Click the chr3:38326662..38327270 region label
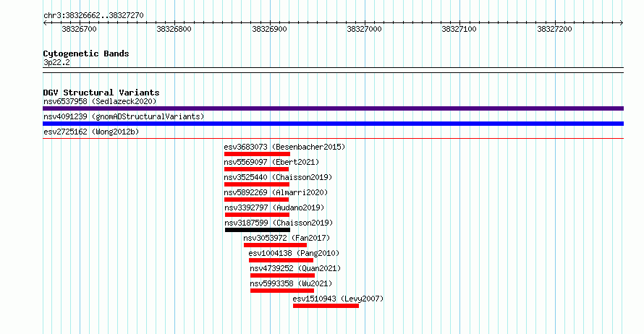The width and height of the screenshot is (644, 334). [x=93, y=16]
